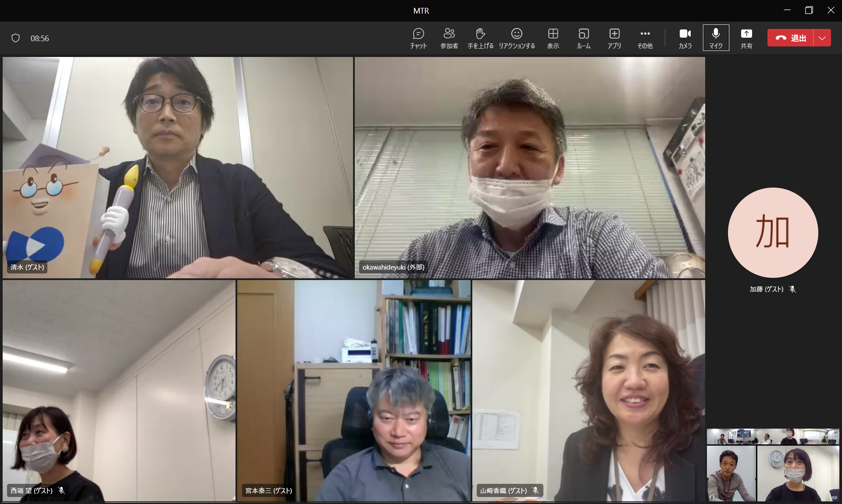Show the 参加者 participants list
842x504 pixels.
point(449,38)
